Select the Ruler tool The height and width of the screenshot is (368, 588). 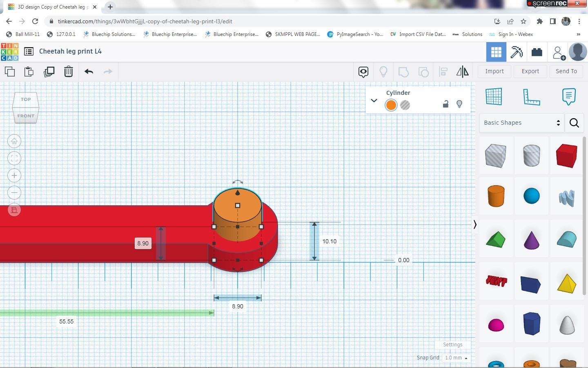click(x=531, y=97)
